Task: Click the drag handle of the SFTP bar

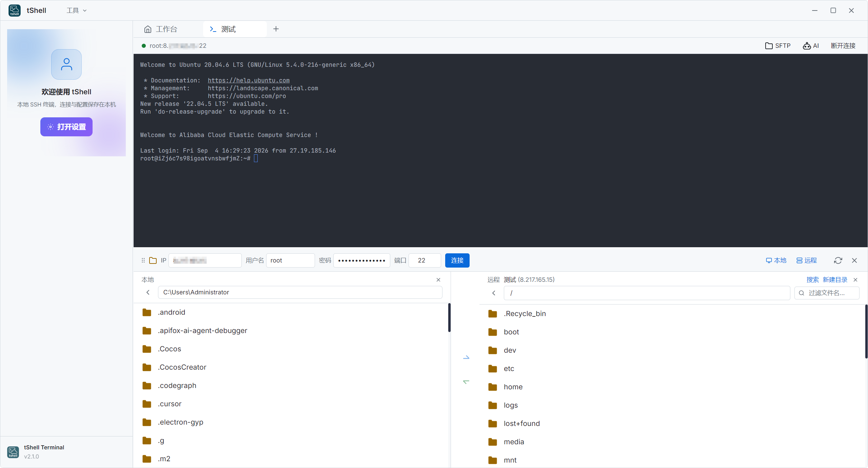Action: 143,260
